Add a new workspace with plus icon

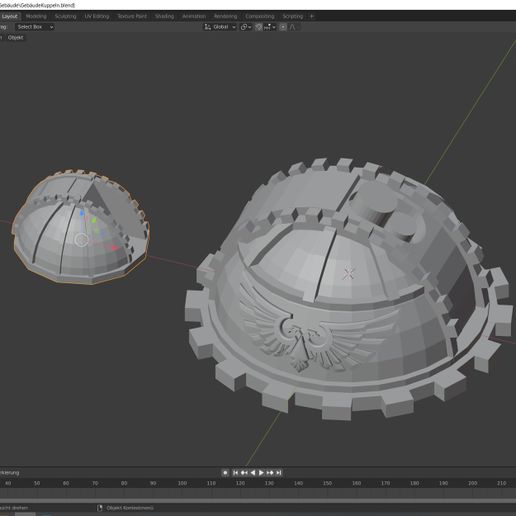pyautogui.click(x=312, y=16)
